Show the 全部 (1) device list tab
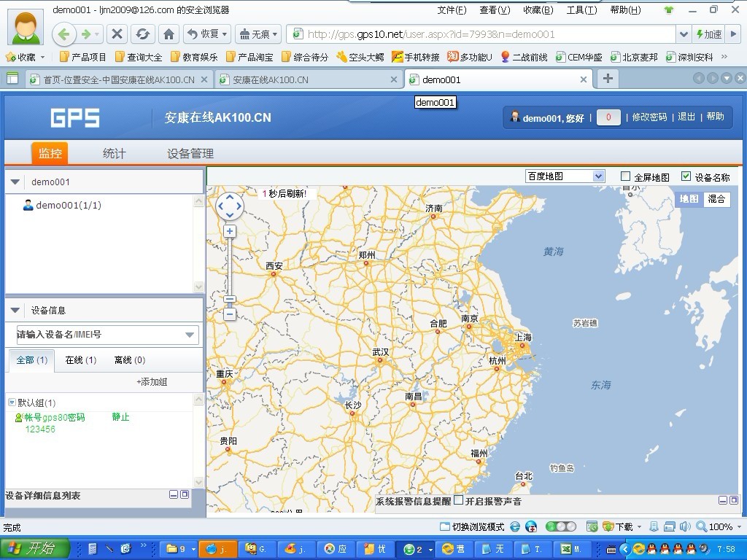 coord(32,360)
